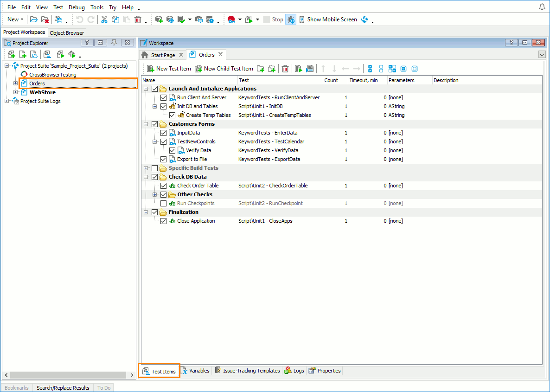Click the notification bell icon
Image resolution: width=550 pixels, height=392 pixels.
click(x=542, y=7)
